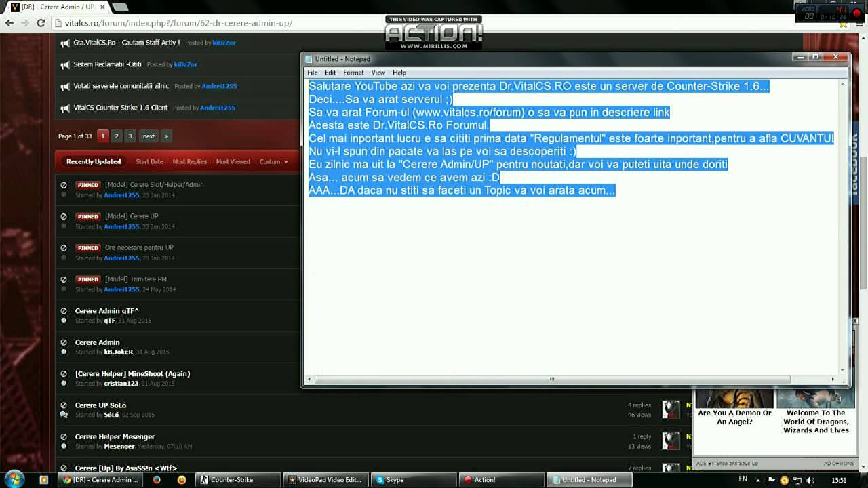Open pinned topic '[Model] Cerere UP'
The width and height of the screenshot is (868, 488).
pos(132,216)
